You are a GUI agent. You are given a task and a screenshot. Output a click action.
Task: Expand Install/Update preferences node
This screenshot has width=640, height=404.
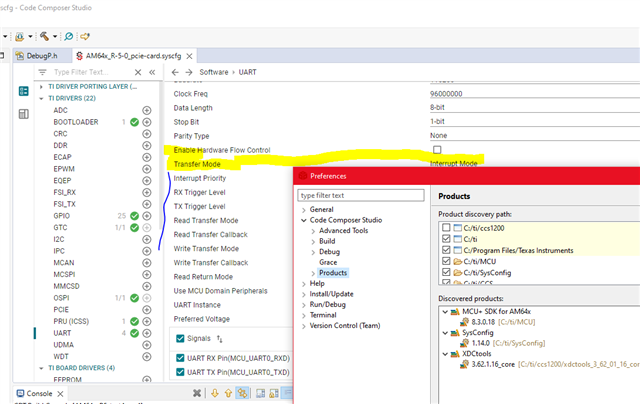(304, 294)
